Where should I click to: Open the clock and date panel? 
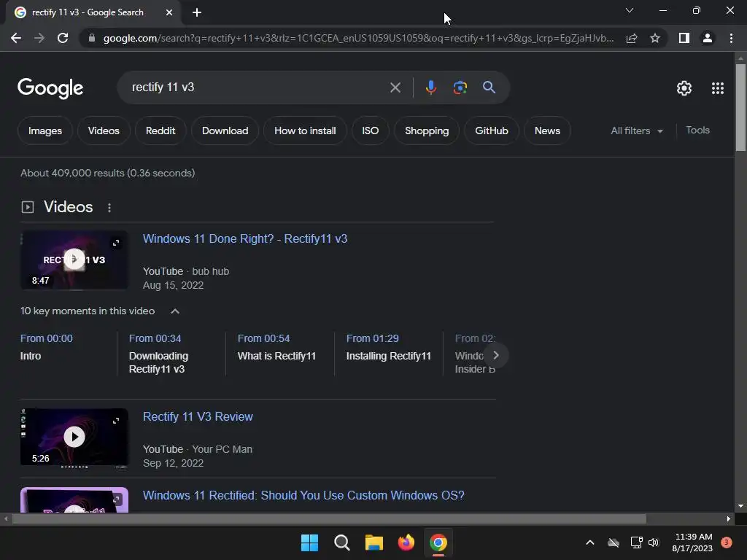click(x=693, y=542)
